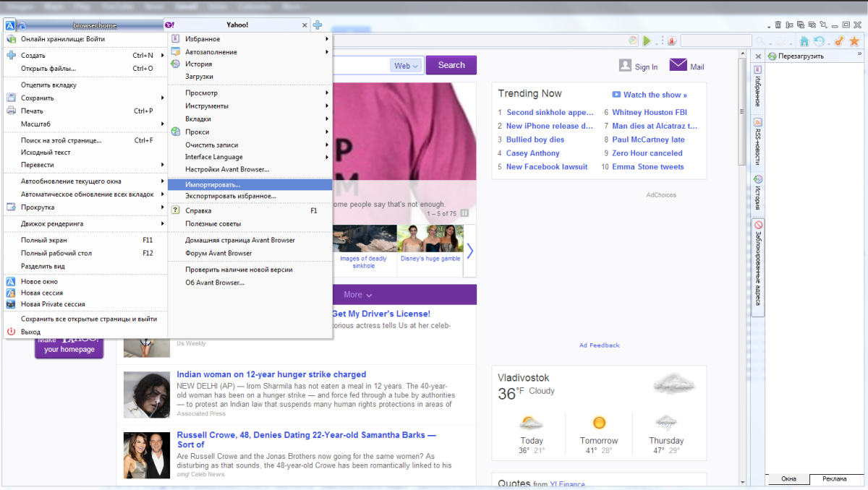Choose Настройки Avant Browser... from menu
This screenshot has height=490, width=868.
tap(226, 169)
